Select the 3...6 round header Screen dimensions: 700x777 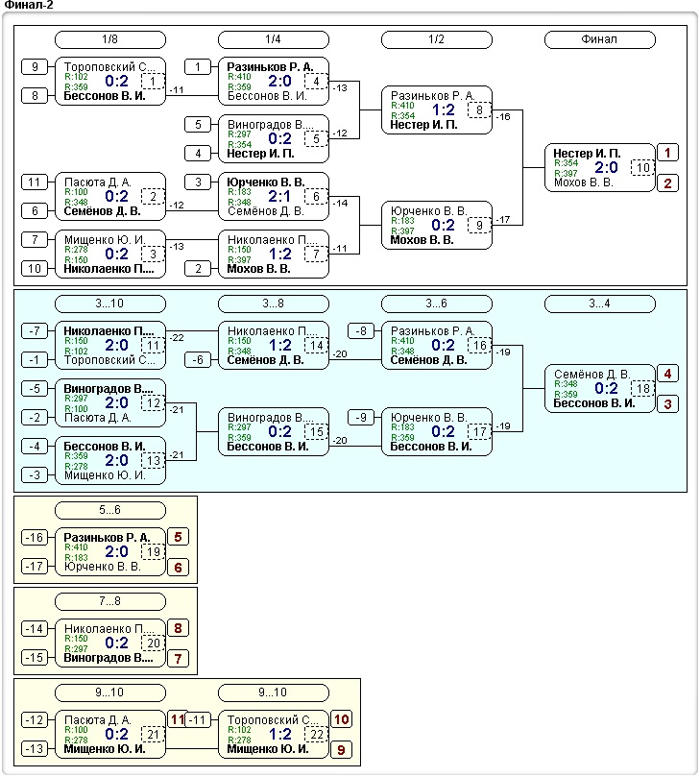click(x=437, y=304)
